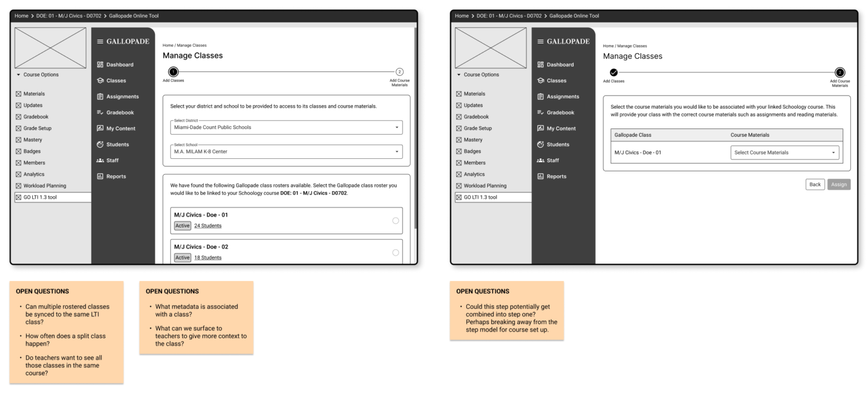
Task: Open 18 Students link
Action: pyautogui.click(x=208, y=257)
